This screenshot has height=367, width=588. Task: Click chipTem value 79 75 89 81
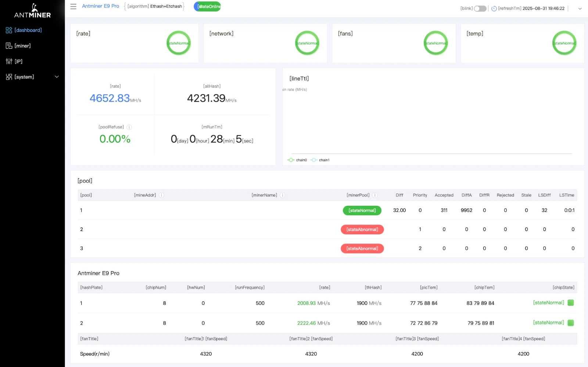[x=481, y=323]
